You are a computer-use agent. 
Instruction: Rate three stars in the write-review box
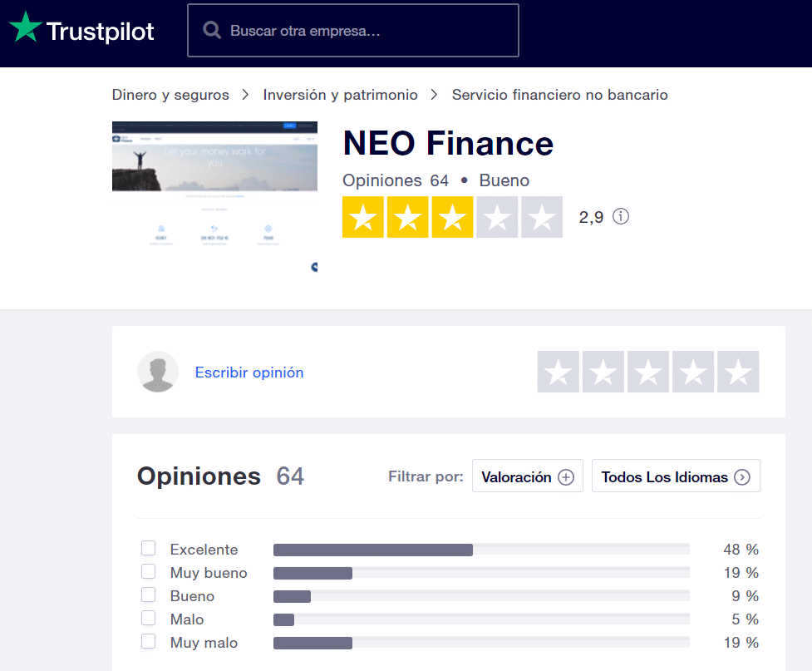pyautogui.click(x=648, y=372)
